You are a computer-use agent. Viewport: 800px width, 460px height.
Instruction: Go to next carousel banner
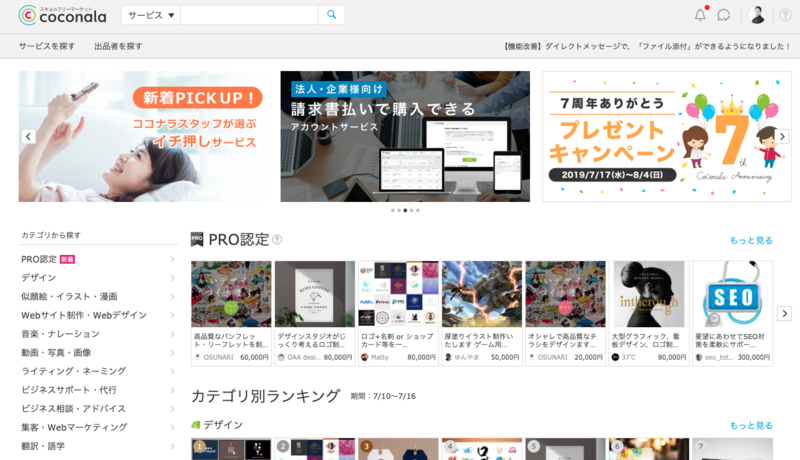coord(782,136)
